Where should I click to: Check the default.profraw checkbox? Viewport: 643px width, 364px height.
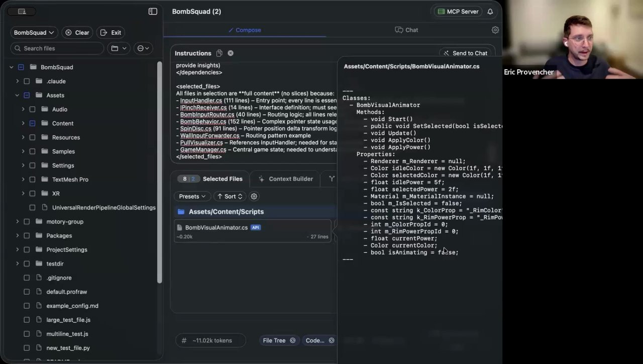[27, 292]
